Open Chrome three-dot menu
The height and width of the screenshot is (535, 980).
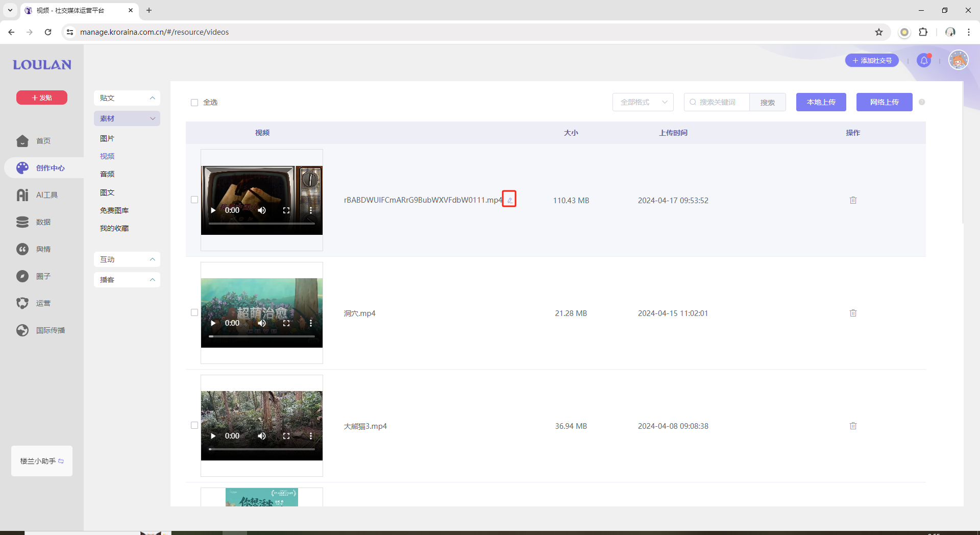(969, 32)
